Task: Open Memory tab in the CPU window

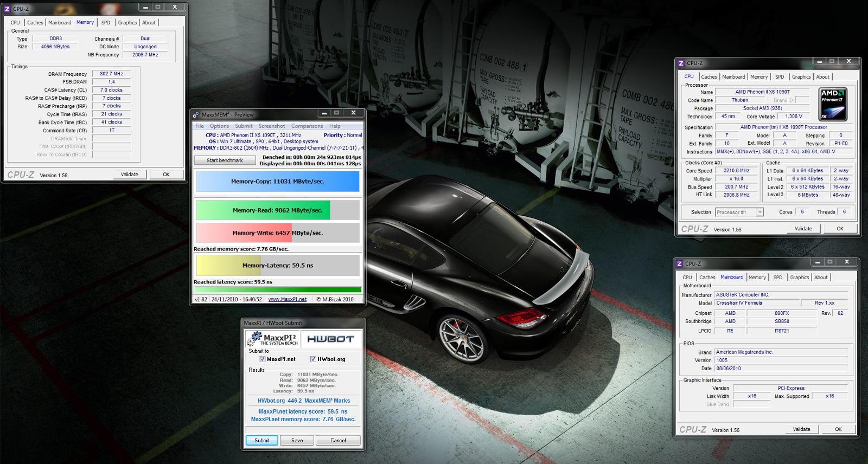Action: (759, 76)
